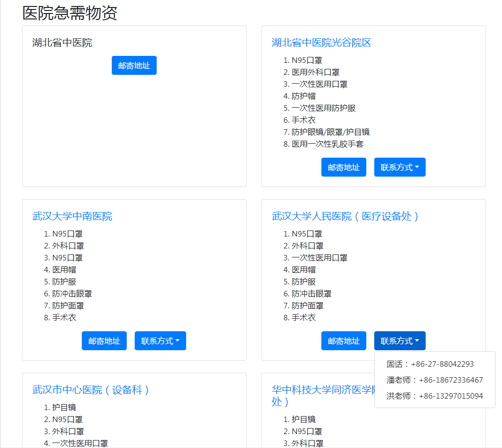The height and width of the screenshot is (448, 502).
Task: Select 潘老师 +86-18672336467 contact entry
Action: 435,380
